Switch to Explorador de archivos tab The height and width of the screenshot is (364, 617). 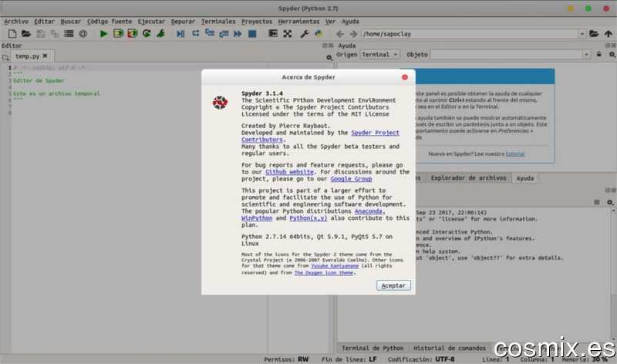point(468,178)
